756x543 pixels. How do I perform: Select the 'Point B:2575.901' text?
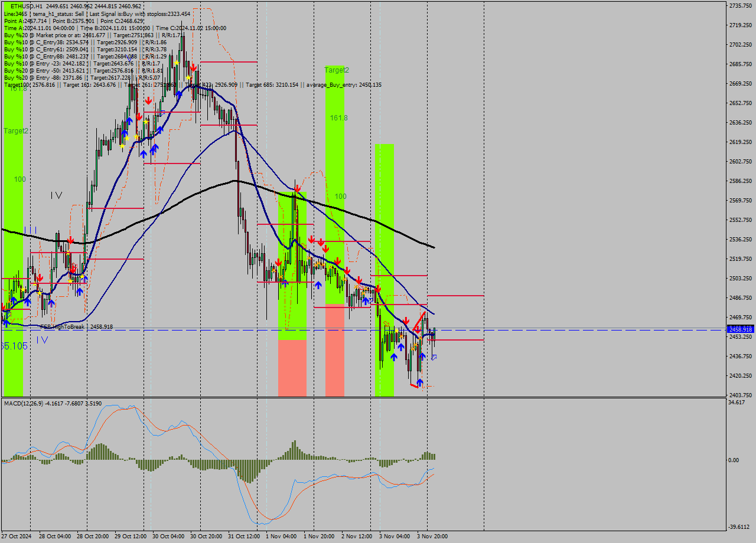coord(74,21)
